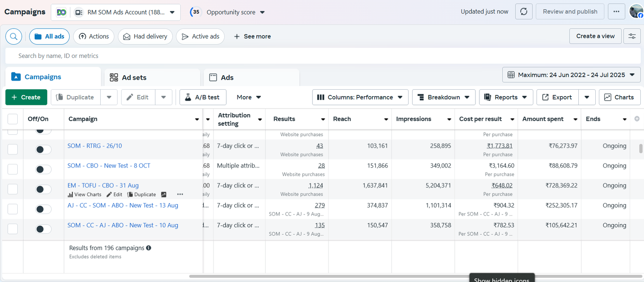Expand the Columns: Performance dropdown
This screenshot has height=282, width=644.
tap(360, 97)
